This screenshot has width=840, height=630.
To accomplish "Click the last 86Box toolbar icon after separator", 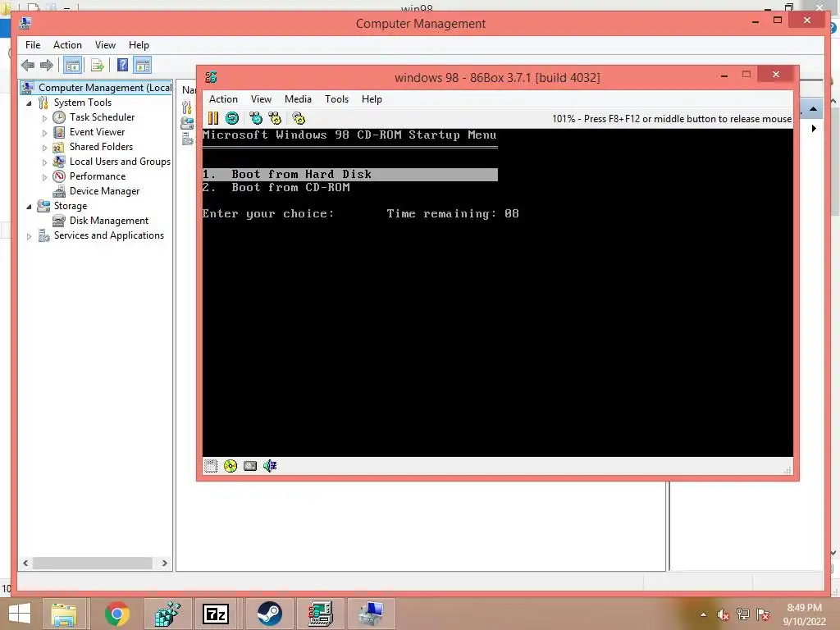I will click(x=299, y=118).
